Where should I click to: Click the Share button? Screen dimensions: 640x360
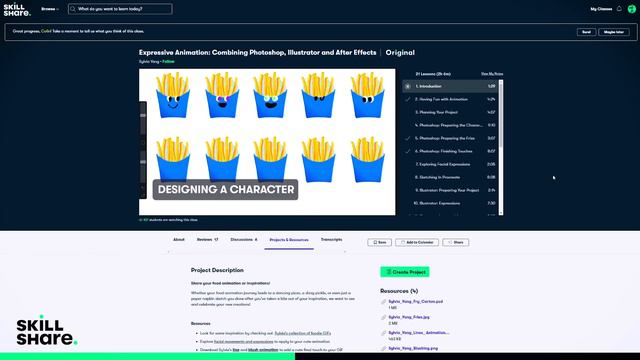coord(456,242)
